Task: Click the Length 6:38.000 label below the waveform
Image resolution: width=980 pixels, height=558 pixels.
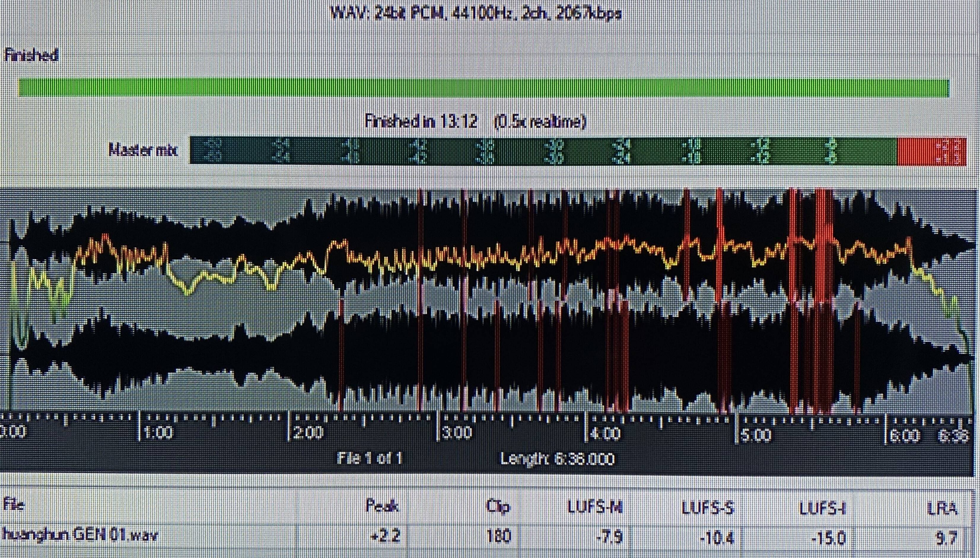Action: [557, 458]
